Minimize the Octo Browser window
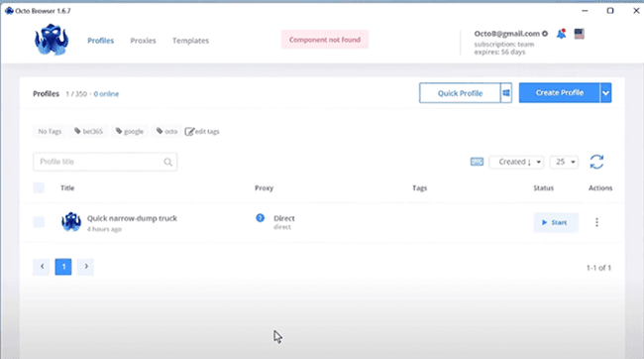This screenshot has width=644, height=359. tap(585, 11)
